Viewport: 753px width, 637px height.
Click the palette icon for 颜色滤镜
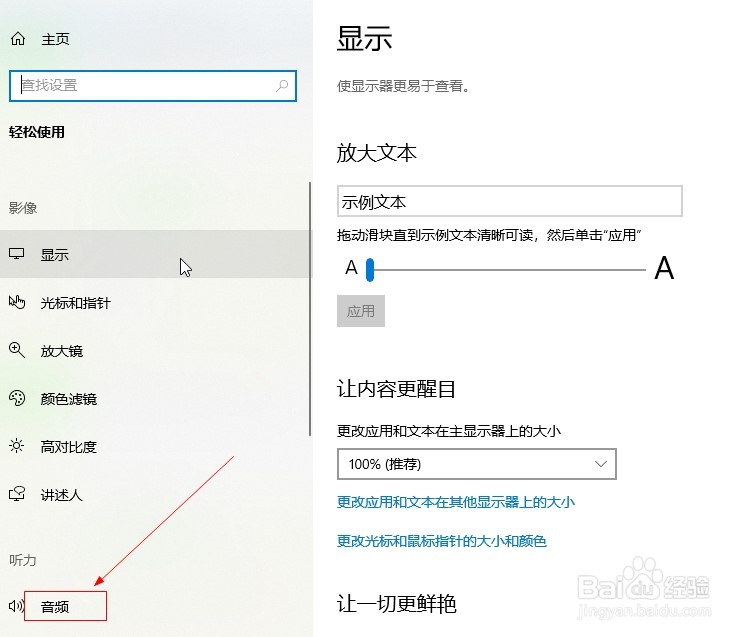pyautogui.click(x=17, y=398)
